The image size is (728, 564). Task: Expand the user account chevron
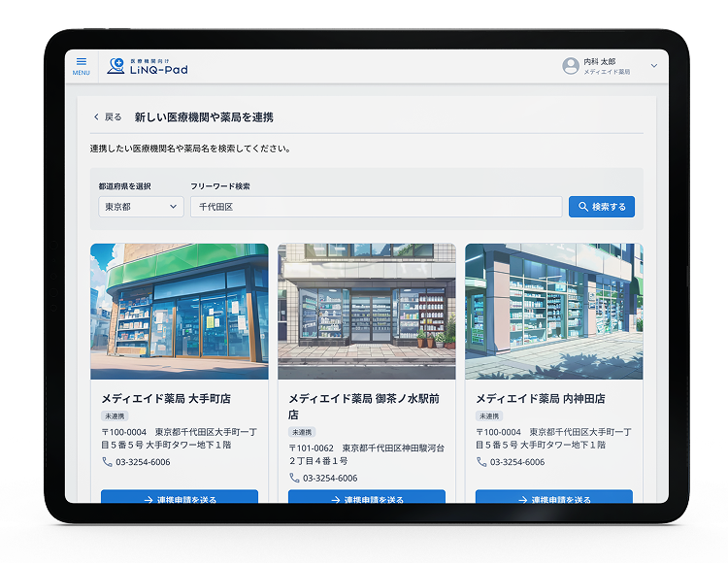(x=653, y=66)
